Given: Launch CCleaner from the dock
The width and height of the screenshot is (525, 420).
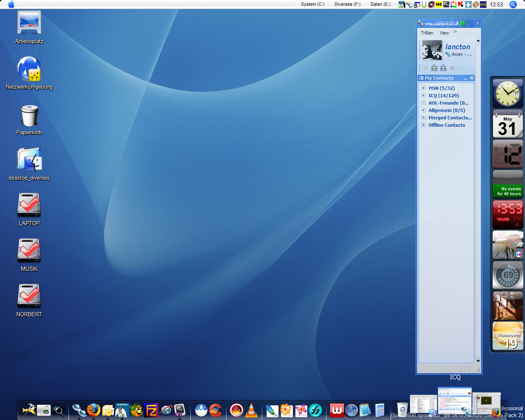Looking at the screenshot, I should coord(215,410).
